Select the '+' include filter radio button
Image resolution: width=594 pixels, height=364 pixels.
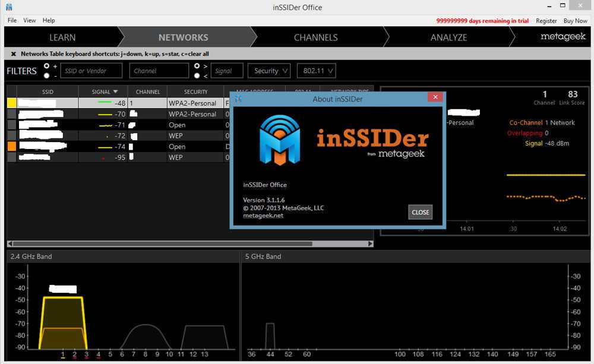click(x=47, y=66)
